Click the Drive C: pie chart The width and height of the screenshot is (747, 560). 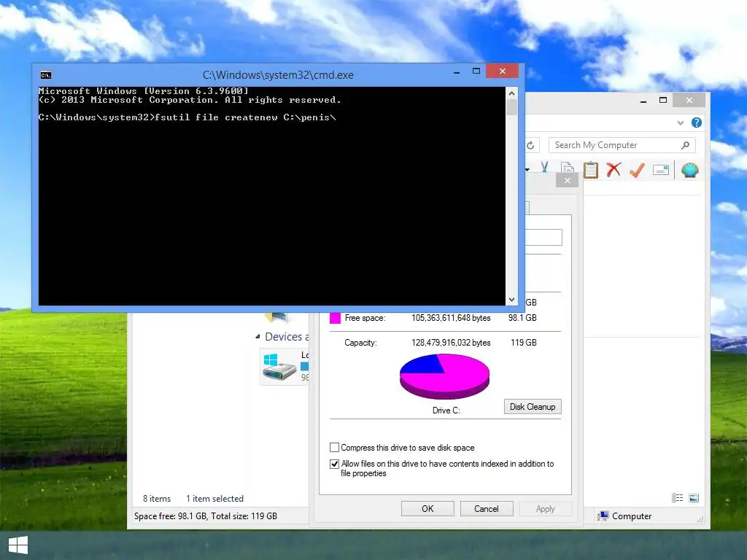click(x=444, y=376)
